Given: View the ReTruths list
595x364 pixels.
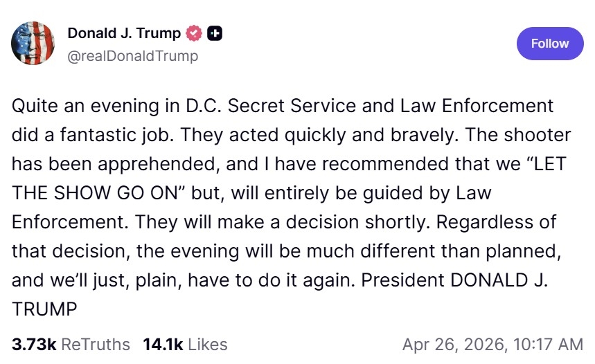Looking at the screenshot, I should coord(96,344).
